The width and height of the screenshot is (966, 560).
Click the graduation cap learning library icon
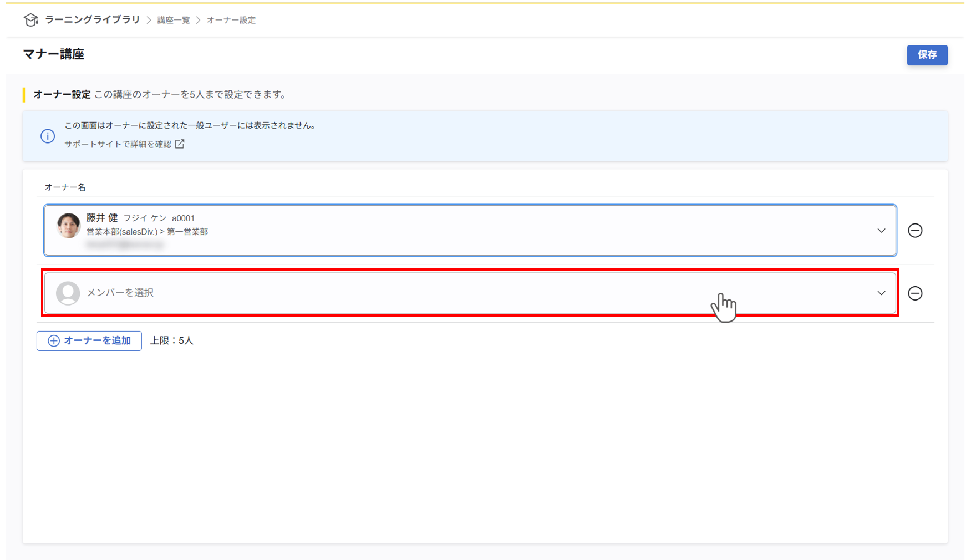30,19
